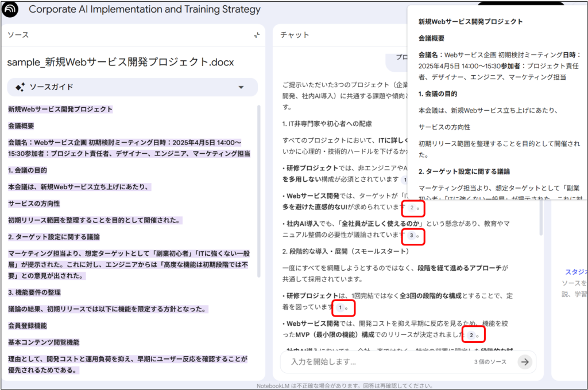Select the ソース panel header

click(x=18, y=35)
